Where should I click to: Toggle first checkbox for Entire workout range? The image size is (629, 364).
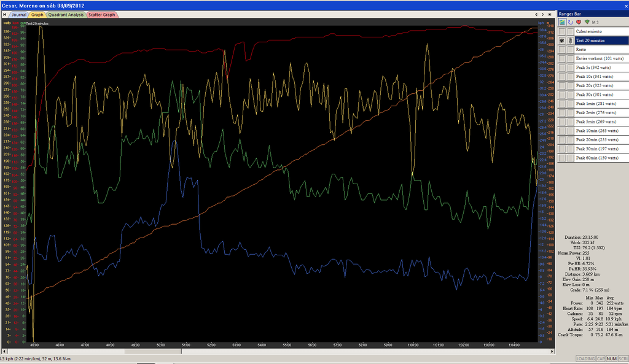[x=562, y=58]
